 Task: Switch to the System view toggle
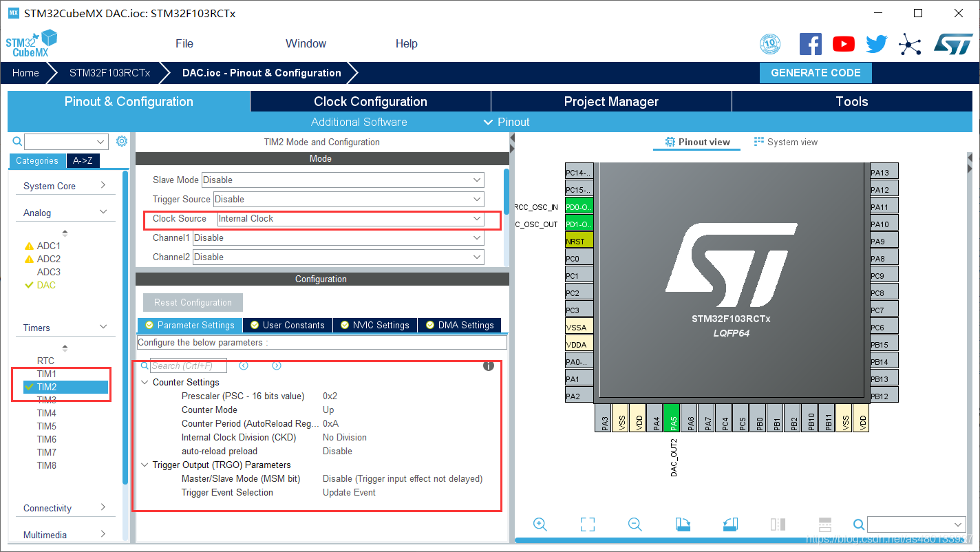coord(786,142)
